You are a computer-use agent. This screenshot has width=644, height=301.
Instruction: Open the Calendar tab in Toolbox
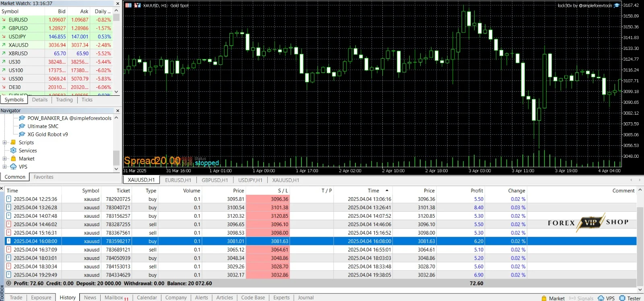tap(147, 298)
